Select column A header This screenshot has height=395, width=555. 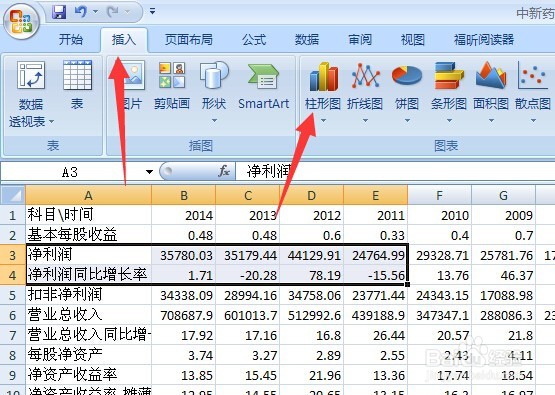coord(88,195)
